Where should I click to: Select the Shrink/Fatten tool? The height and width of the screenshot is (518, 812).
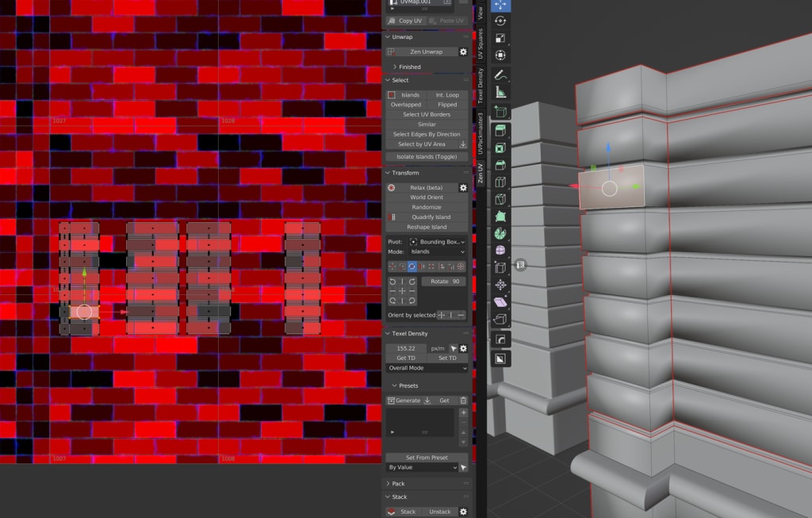(500, 285)
